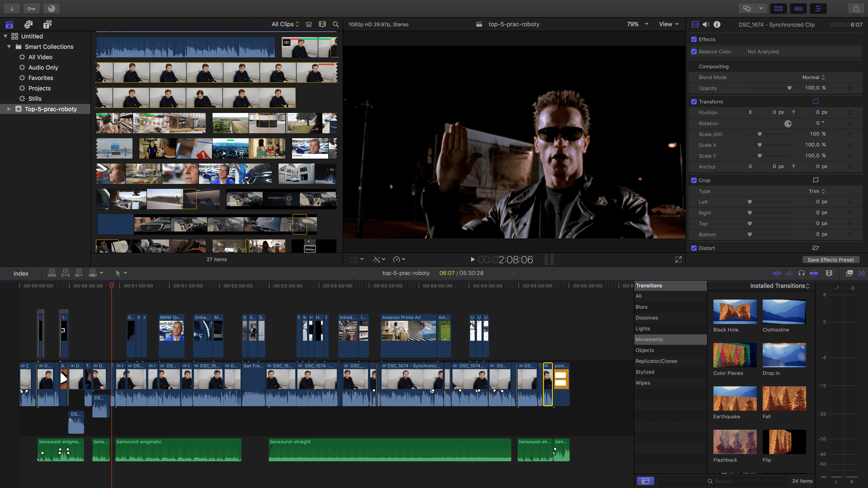The height and width of the screenshot is (488, 868).
Task: Open timeline clip appearance icon
Action: point(829,273)
